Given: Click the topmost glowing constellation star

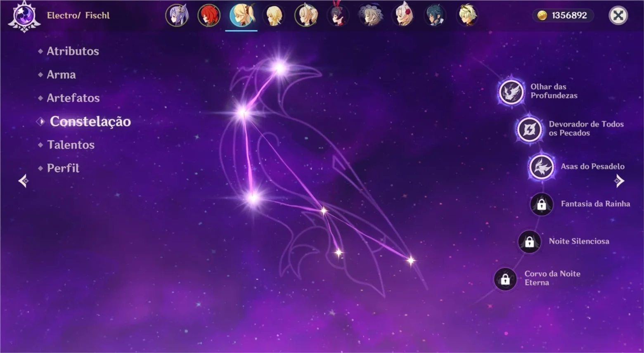Looking at the screenshot, I should [280, 68].
